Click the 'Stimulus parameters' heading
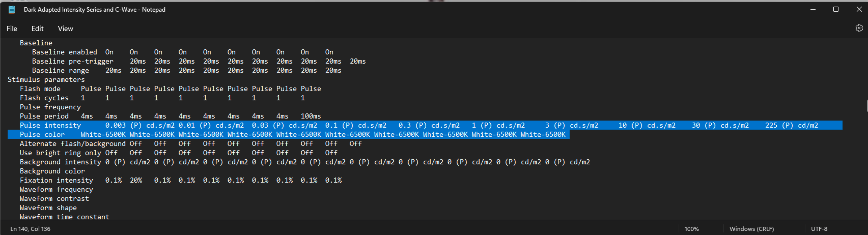The height and width of the screenshot is (235, 868). coord(46,79)
